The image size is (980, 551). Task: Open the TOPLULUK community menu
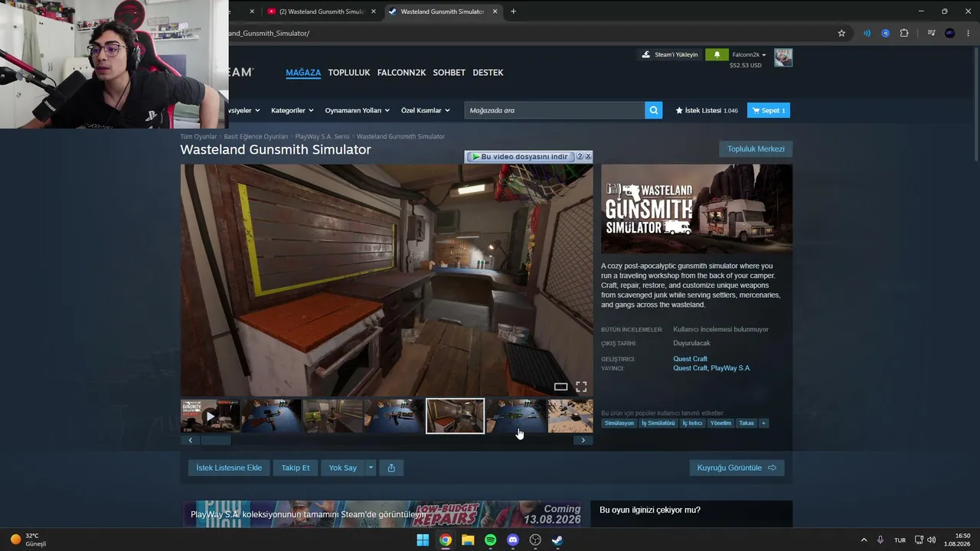(x=349, y=73)
